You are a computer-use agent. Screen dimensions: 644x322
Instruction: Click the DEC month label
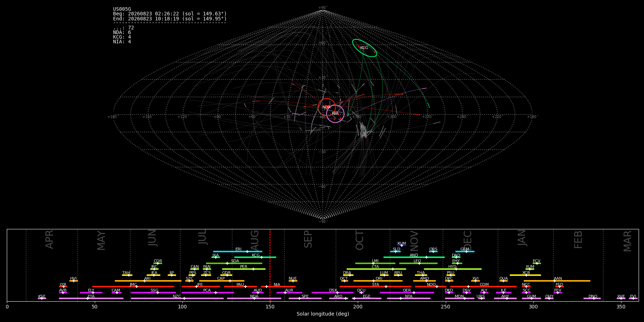468,240
